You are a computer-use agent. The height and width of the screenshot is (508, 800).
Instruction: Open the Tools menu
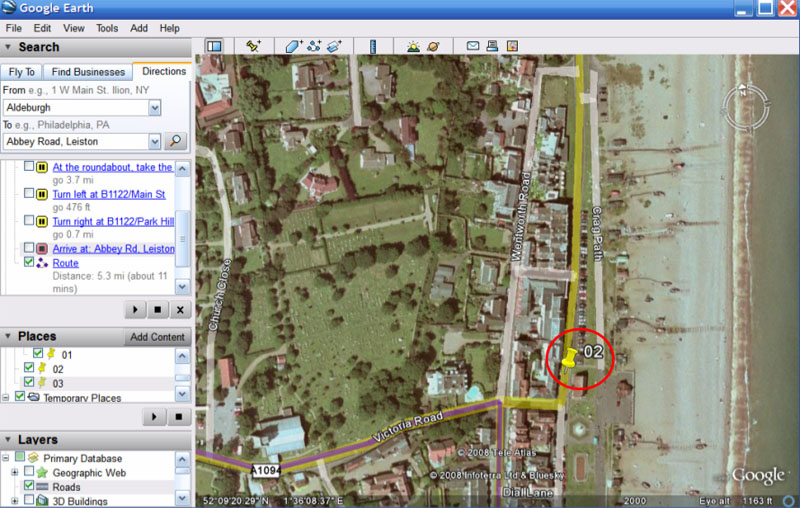pos(107,28)
